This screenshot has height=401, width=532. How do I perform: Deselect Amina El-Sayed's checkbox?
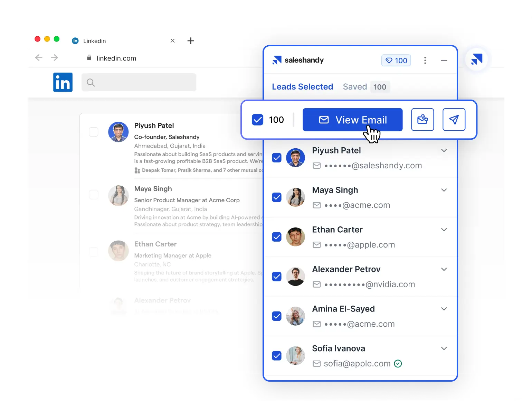click(x=277, y=316)
